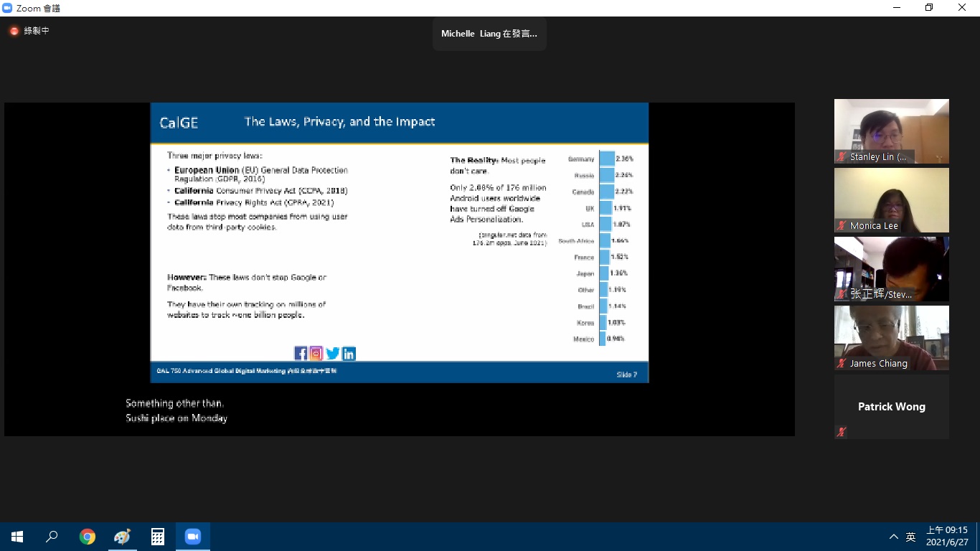Open Google Chrome from the taskbar

[88, 537]
